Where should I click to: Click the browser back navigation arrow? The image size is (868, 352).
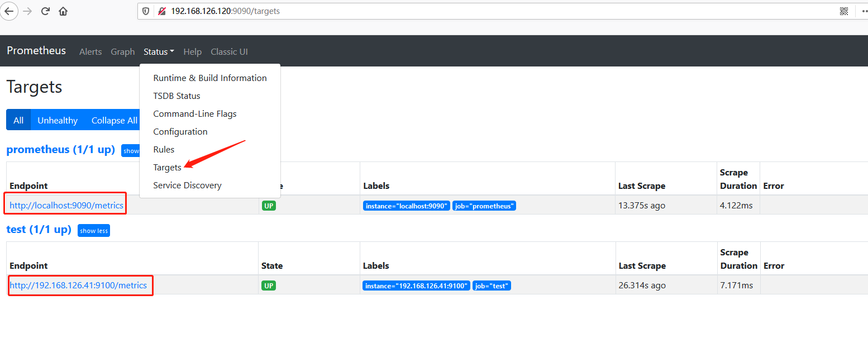(x=9, y=11)
